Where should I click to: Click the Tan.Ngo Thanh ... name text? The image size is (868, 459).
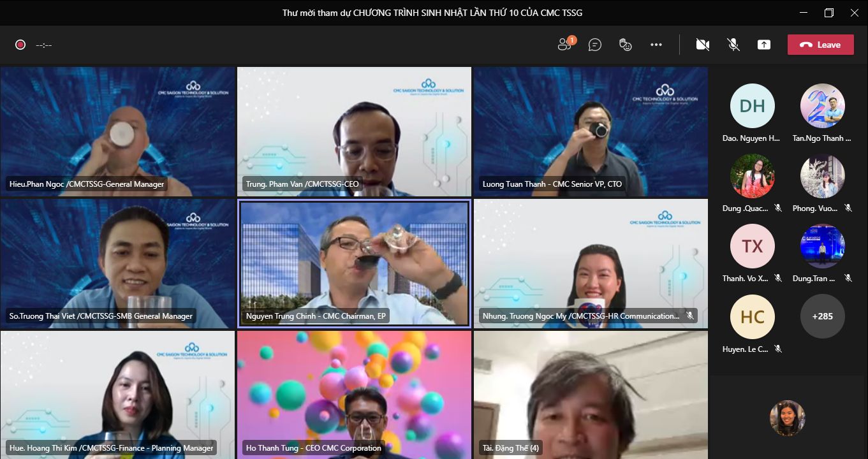[823, 138]
